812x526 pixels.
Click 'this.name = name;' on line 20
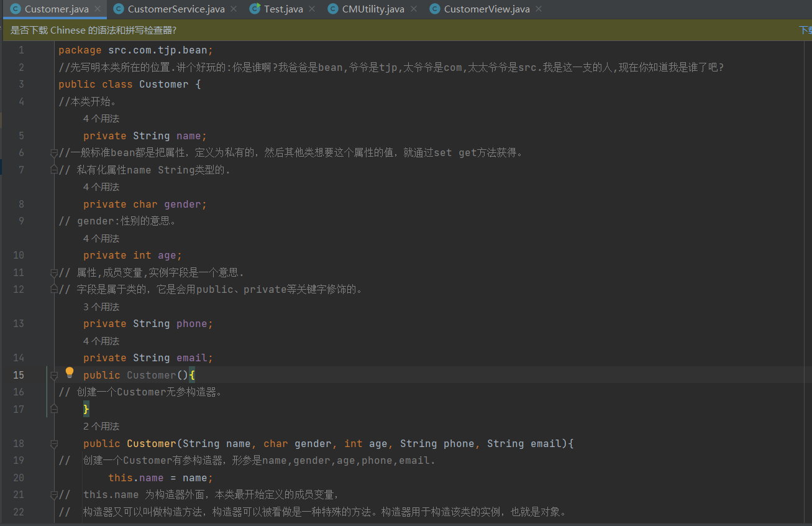pyautogui.click(x=161, y=478)
